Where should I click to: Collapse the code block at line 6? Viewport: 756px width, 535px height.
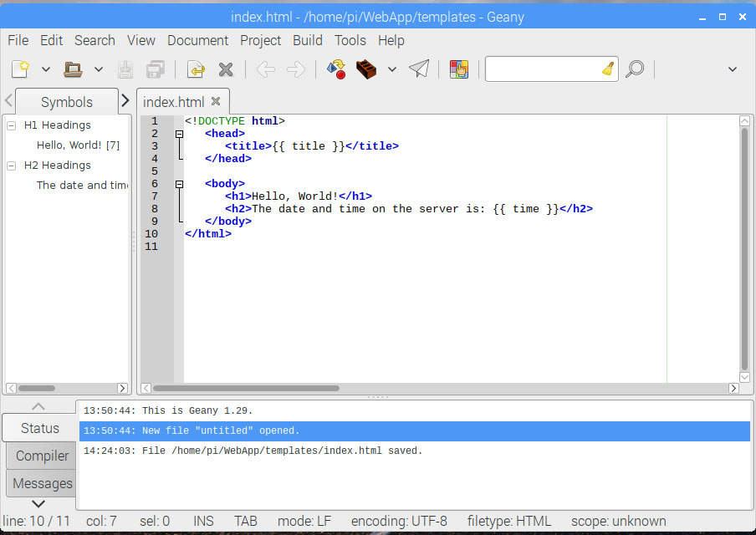(179, 183)
